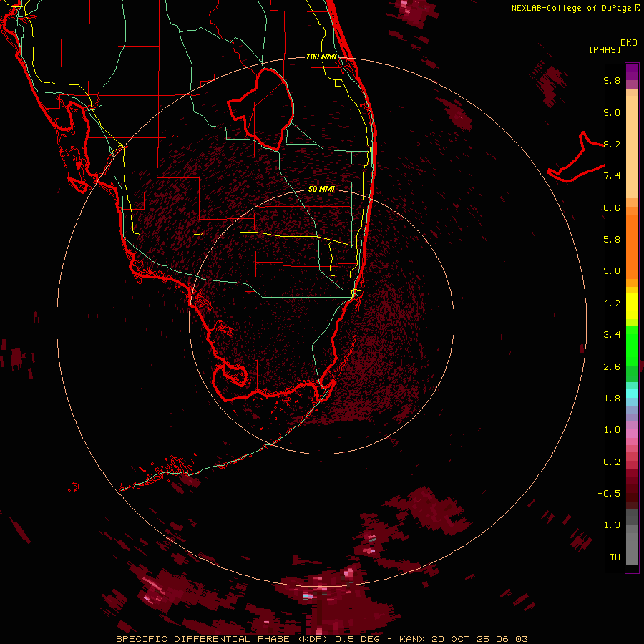Click the 0.2 scale value

[x=612, y=462]
